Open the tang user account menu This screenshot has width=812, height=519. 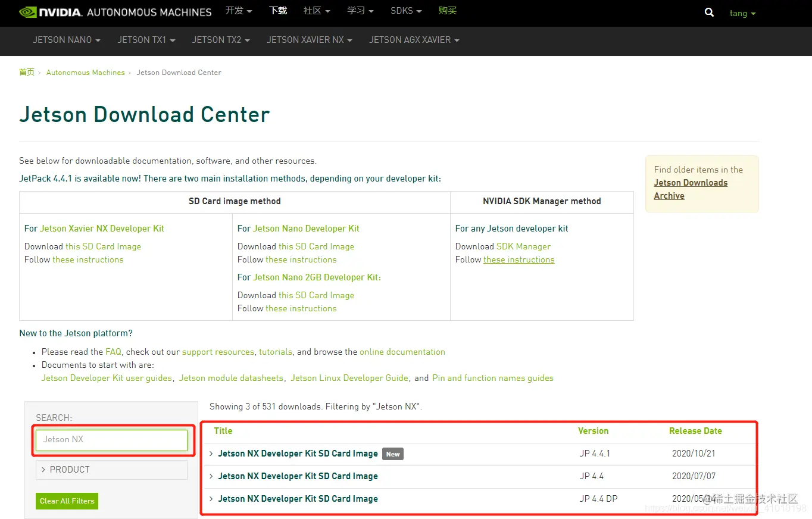click(x=742, y=13)
